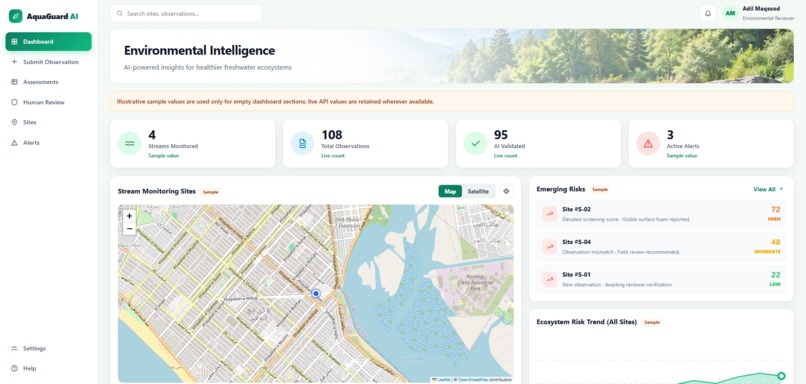Screen dimensions: 806x384
Task: Click the risk trend chart end point
Action: pos(781,376)
